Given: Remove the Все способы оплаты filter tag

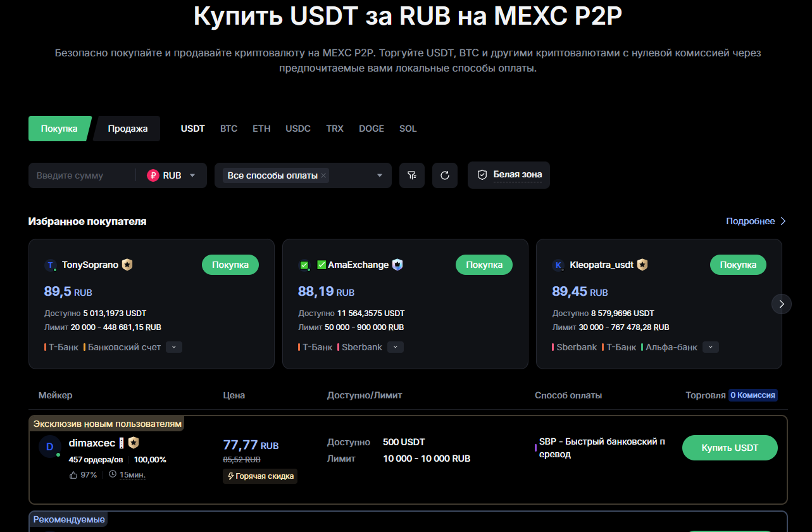Looking at the screenshot, I should pos(323,175).
